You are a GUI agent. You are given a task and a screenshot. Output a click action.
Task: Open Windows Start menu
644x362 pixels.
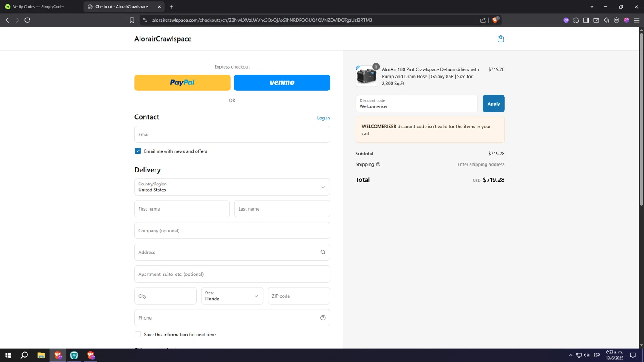(8, 355)
